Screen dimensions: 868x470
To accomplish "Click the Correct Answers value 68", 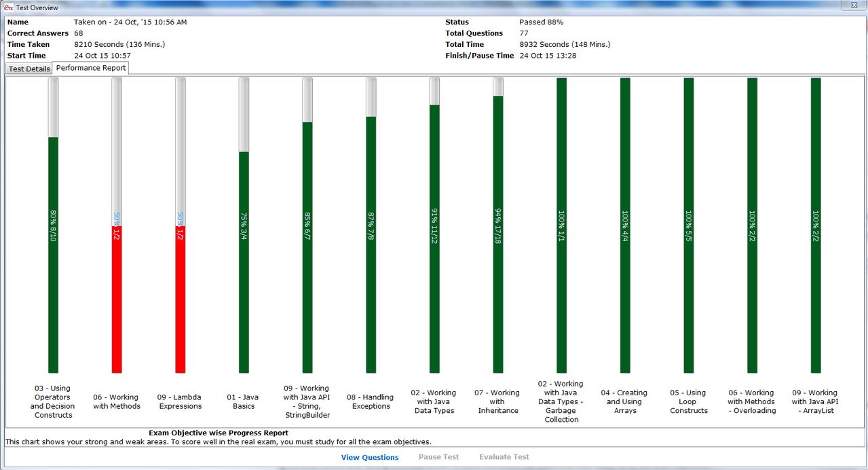I will [79, 33].
